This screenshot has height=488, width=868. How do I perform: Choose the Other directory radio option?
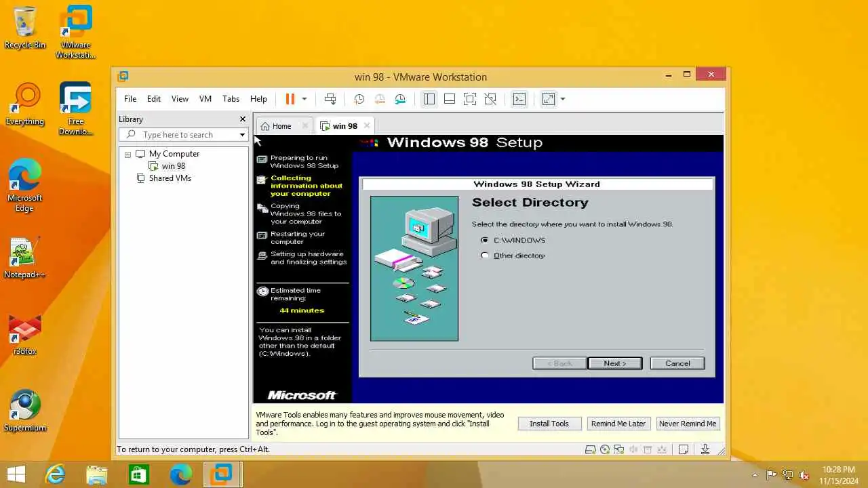point(484,256)
